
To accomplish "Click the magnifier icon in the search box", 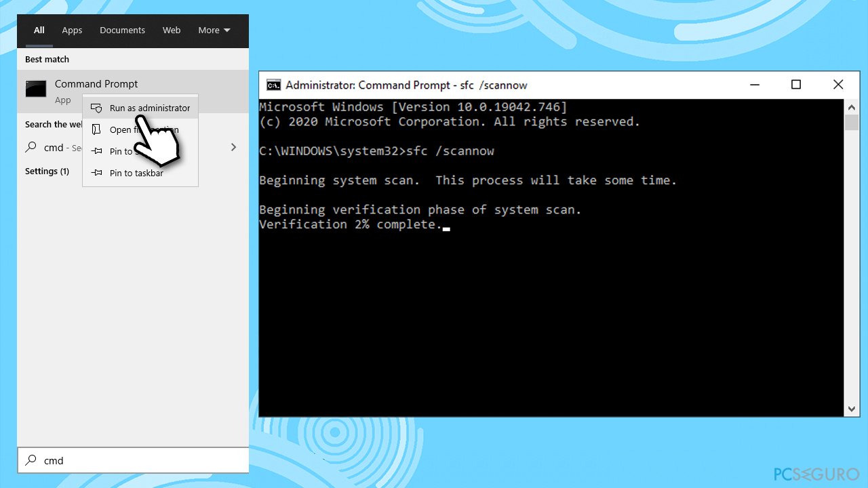I will (31, 460).
